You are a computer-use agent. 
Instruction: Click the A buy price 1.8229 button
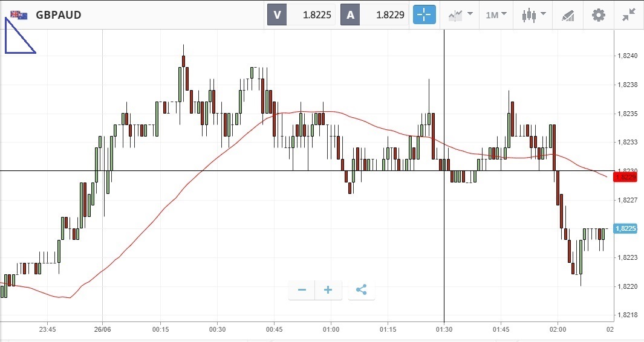375,15
